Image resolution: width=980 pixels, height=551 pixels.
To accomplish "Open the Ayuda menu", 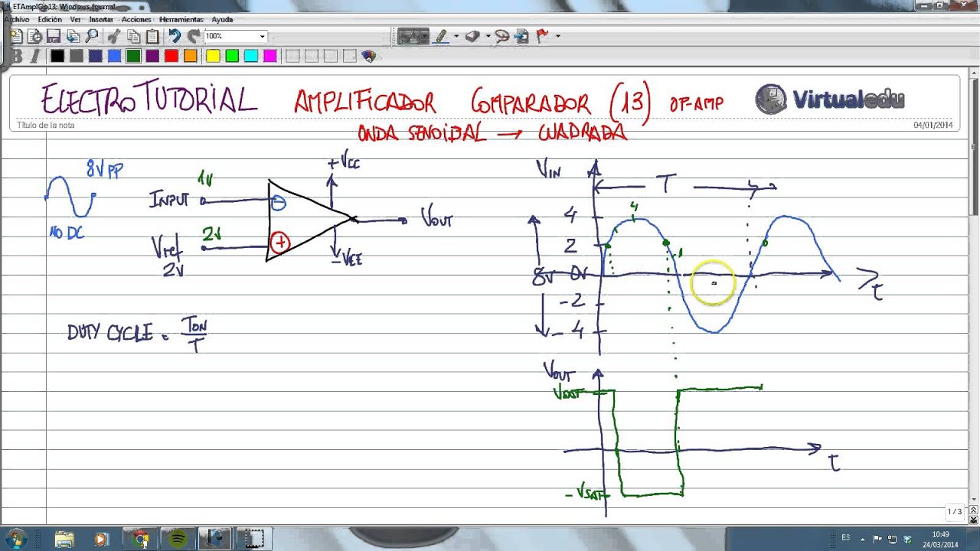I will point(222,19).
